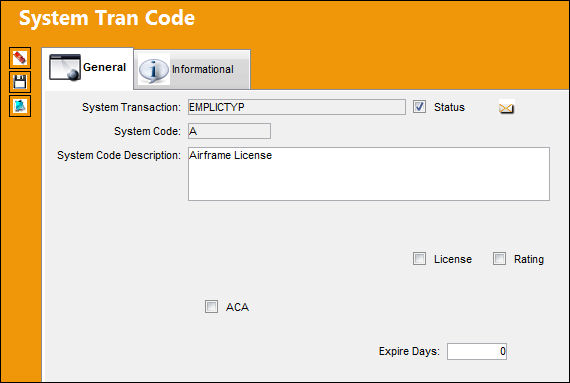Viewport: 570px width, 383px height.
Task: Click the envelope mail icon
Action: pos(506,108)
